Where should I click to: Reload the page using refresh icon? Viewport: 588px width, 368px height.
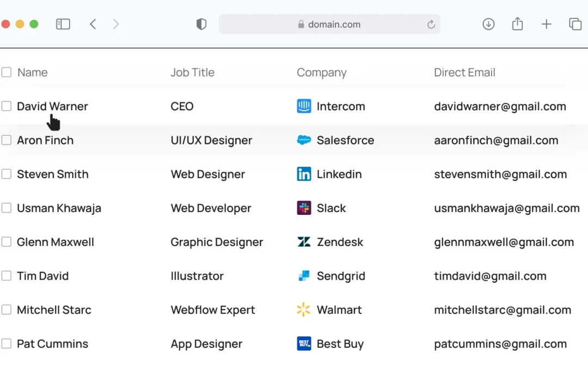point(431,25)
